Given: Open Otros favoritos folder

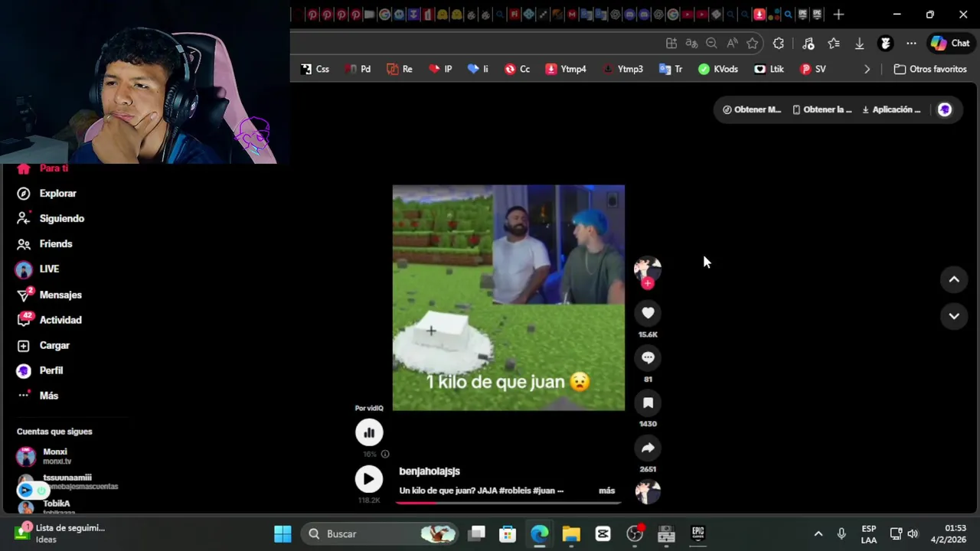Looking at the screenshot, I should (930, 69).
